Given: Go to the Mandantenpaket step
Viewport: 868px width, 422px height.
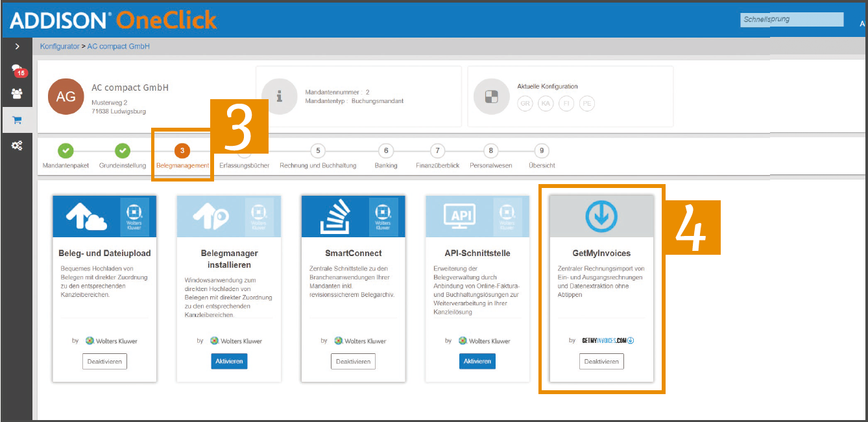Looking at the screenshot, I should (x=66, y=156).
